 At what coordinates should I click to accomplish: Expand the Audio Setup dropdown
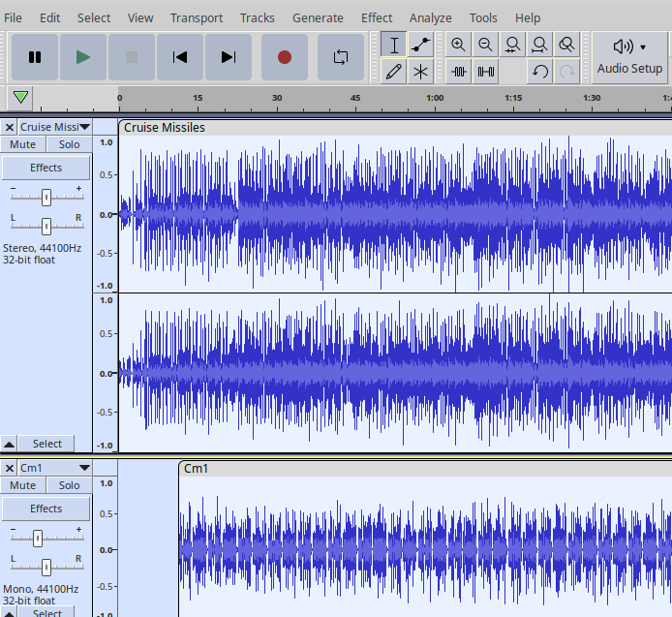coord(629,57)
